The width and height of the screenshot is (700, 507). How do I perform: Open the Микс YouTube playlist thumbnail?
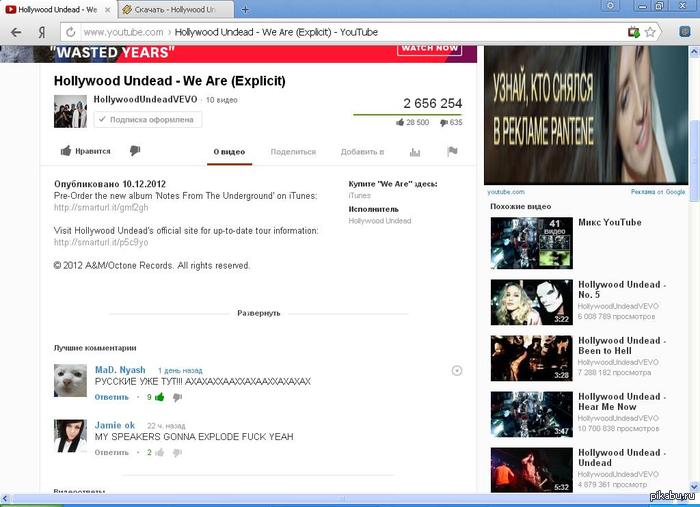click(x=531, y=243)
